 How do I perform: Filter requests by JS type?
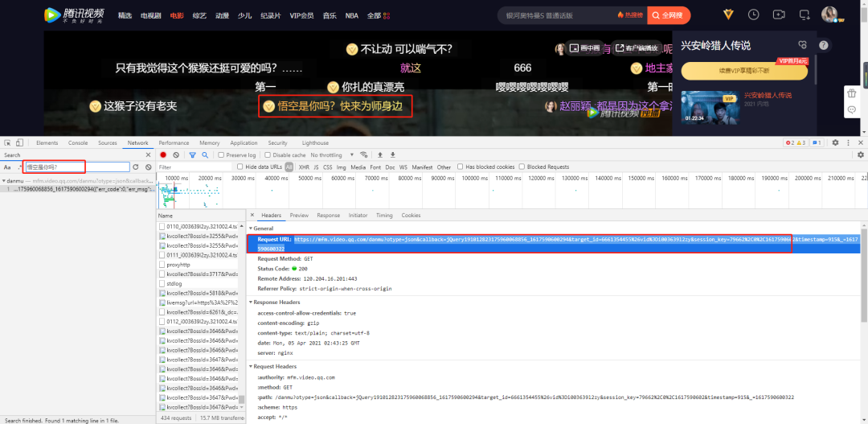click(x=316, y=167)
